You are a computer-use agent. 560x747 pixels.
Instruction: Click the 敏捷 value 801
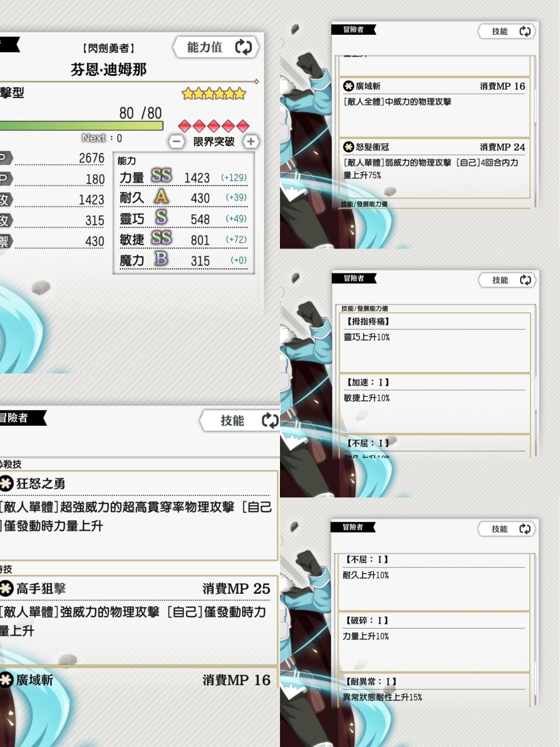[x=200, y=240]
